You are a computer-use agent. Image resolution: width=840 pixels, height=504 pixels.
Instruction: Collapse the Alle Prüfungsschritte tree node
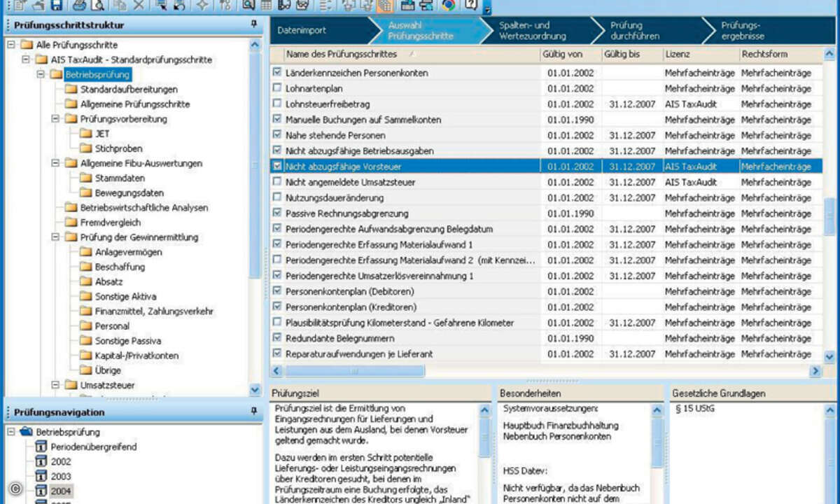click(11, 45)
